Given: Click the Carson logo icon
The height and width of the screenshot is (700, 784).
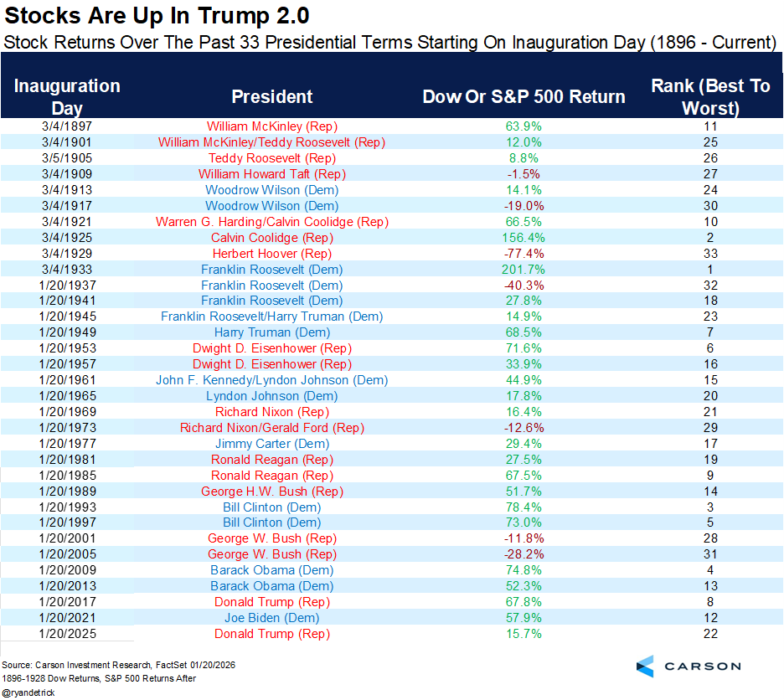Looking at the screenshot, I should pyautogui.click(x=645, y=666).
